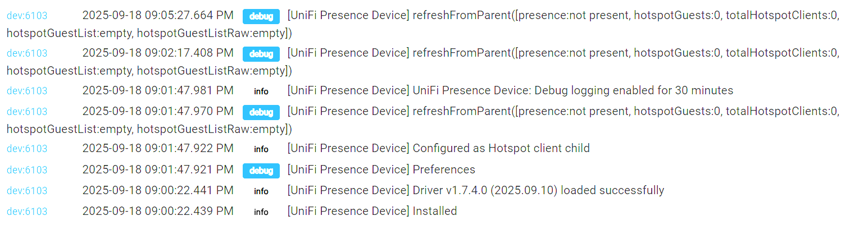Image resolution: width=868 pixels, height=243 pixels.
Task: Click dev:6103 link next to Preferences log
Action: [27, 170]
